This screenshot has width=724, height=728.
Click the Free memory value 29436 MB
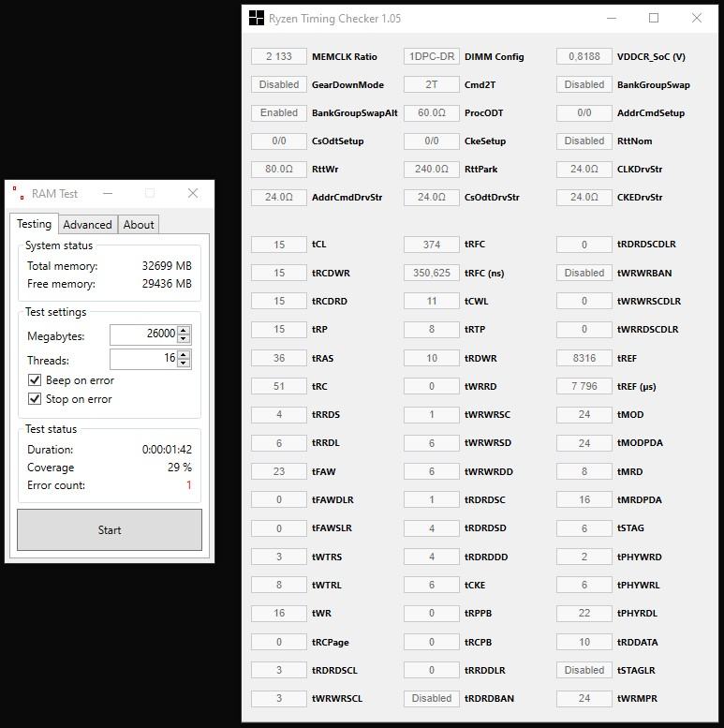click(167, 284)
